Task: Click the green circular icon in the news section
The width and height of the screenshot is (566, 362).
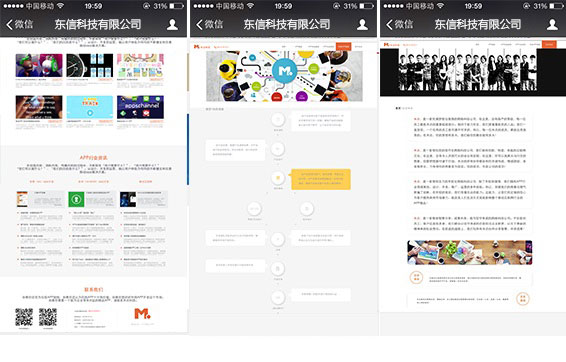Action: pyautogui.click(x=76, y=199)
